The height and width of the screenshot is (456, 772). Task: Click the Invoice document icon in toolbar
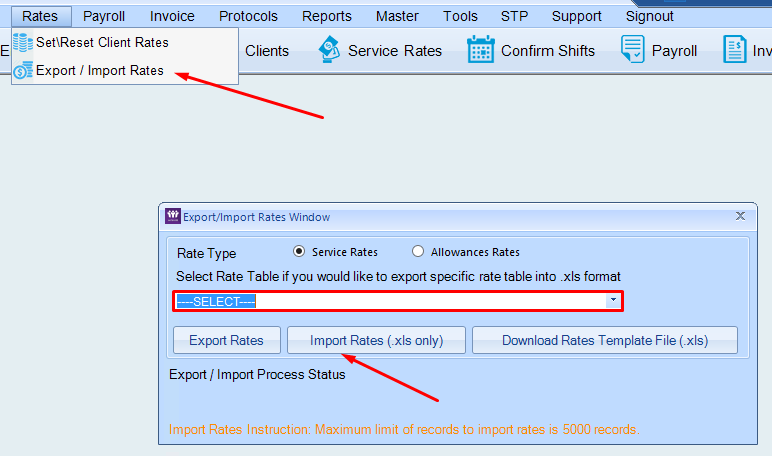735,49
